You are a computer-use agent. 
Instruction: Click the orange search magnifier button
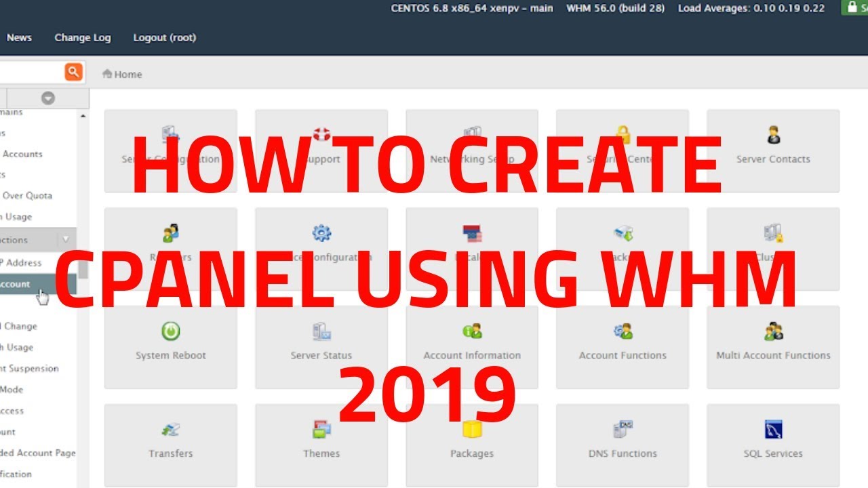73,72
